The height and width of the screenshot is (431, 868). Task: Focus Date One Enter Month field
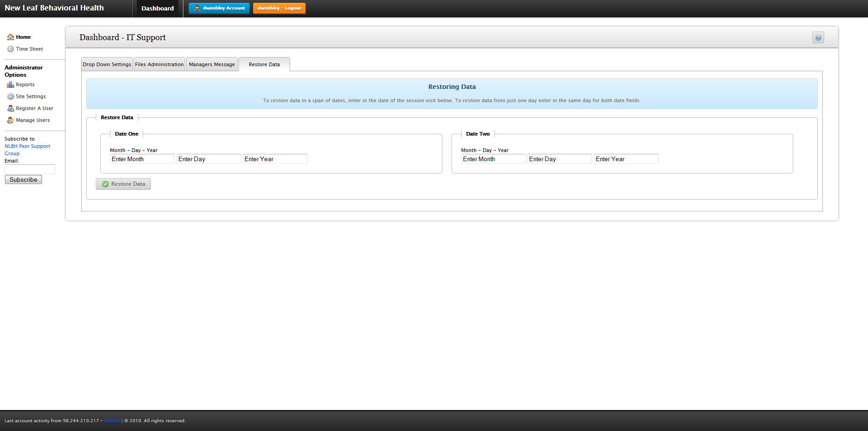(x=142, y=159)
